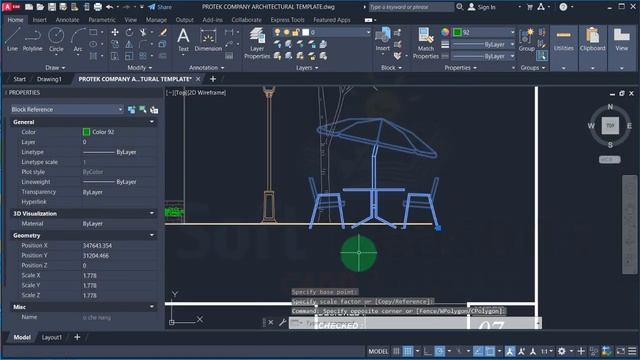
Task: Toggle annotation visibility in status bar
Action: tap(510, 351)
